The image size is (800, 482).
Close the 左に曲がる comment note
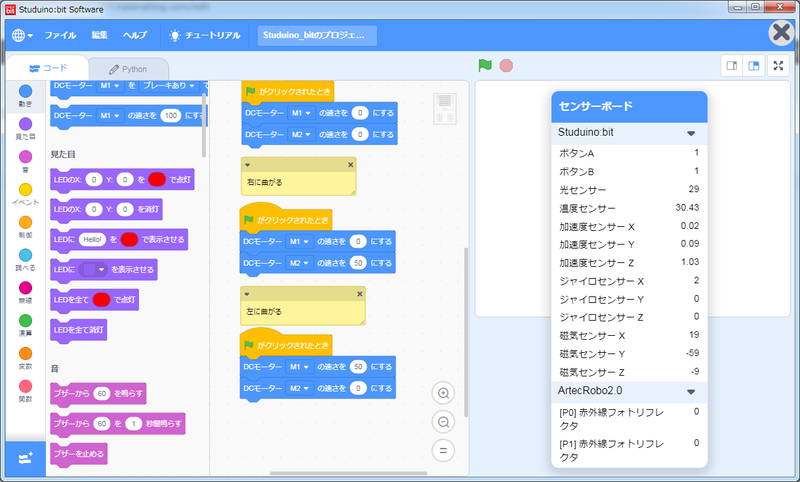point(360,294)
